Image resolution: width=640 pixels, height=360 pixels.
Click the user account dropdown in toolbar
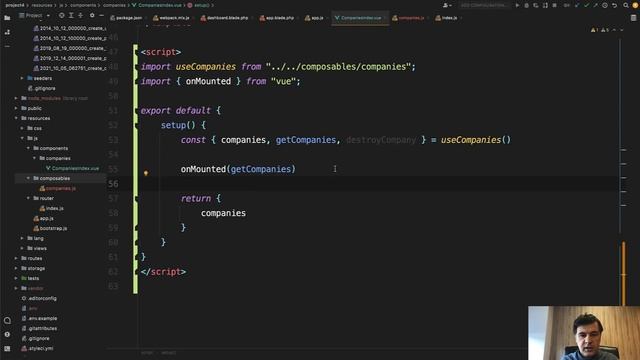click(x=447, y=5)
